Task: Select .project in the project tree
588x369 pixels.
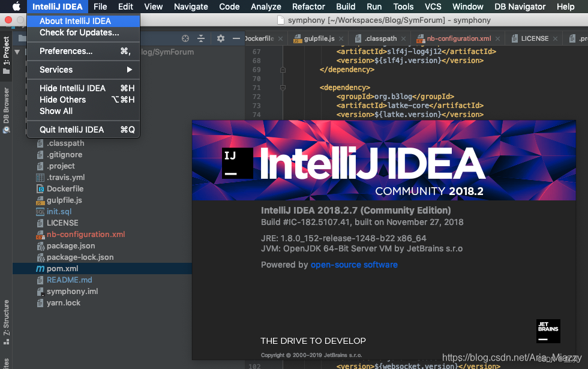Action: tap(61, 166)
